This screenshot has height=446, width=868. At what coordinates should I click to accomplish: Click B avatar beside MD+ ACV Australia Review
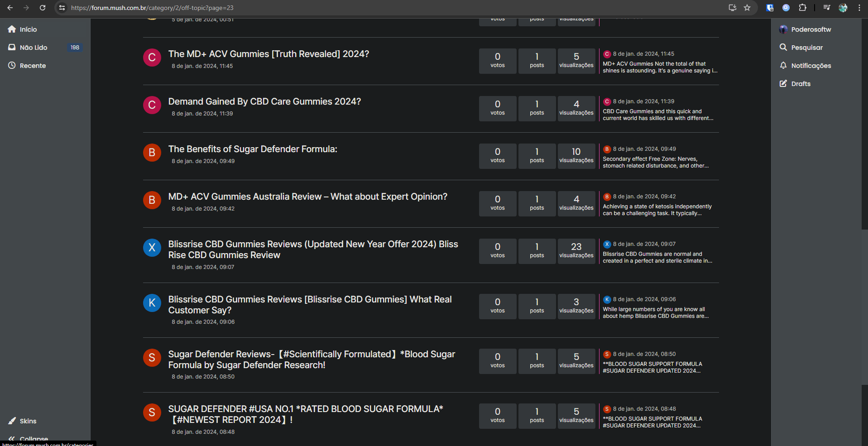pyautogui.click(x=152, y=200)
